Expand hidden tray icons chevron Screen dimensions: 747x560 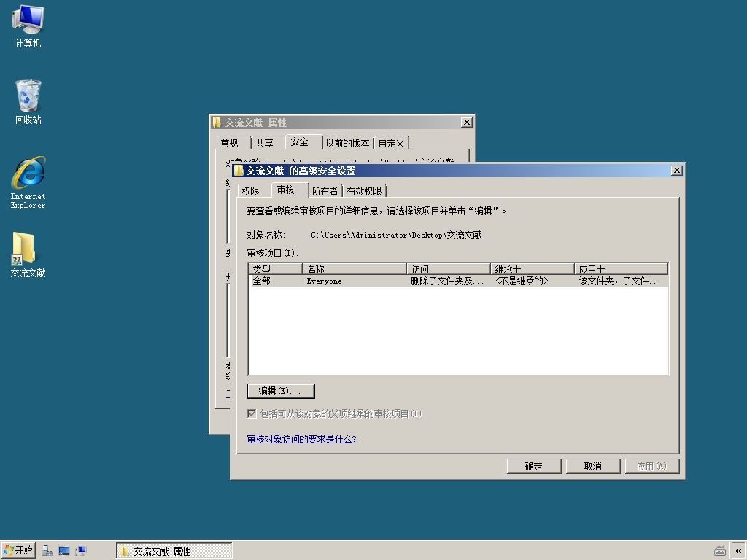coord(738,551)
